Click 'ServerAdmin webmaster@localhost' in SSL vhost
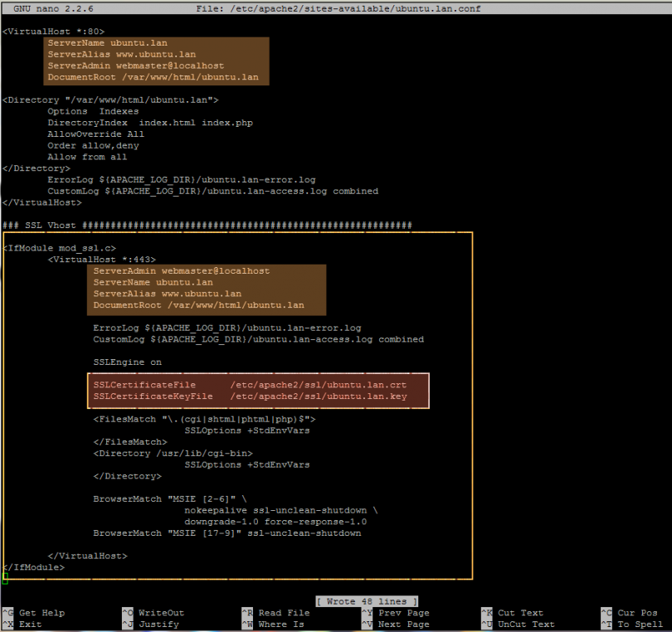The height and width of the screenshot is (632, 672). point(182,270)
